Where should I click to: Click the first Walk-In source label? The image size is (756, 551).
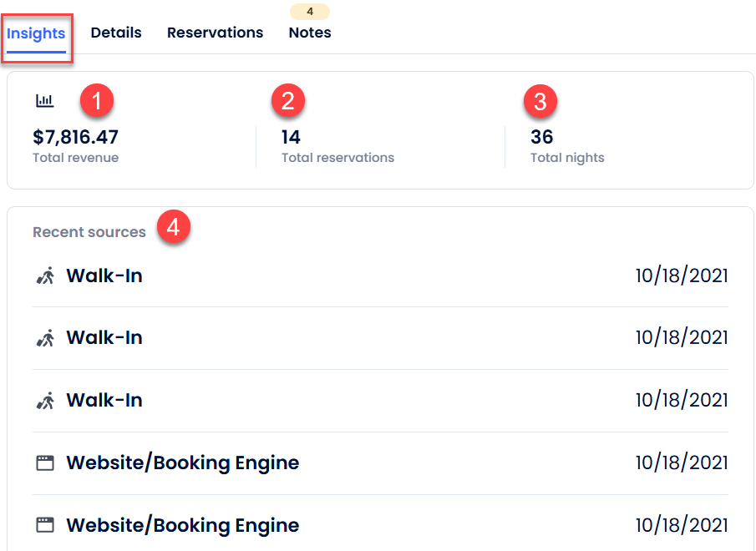(x=104, y=275)
